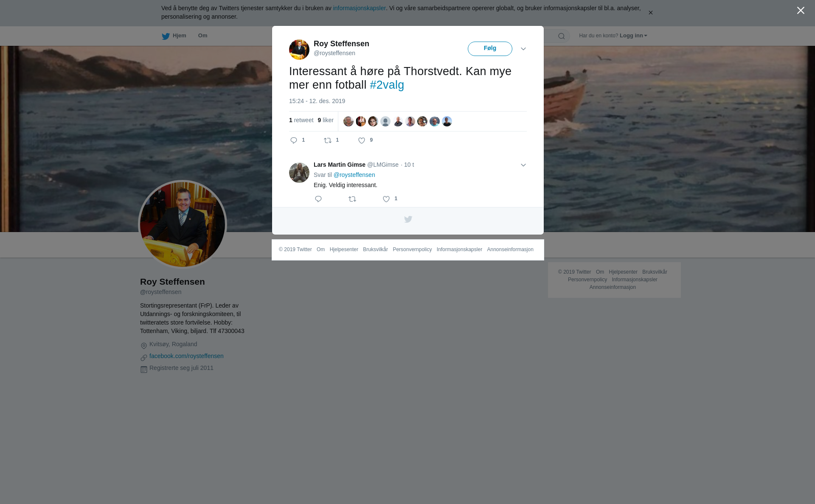The width and height of the screenshot is (815, 504).
Task: Open the options chevron on Lars Martin Gimse's reply
Action: (523, 165)
